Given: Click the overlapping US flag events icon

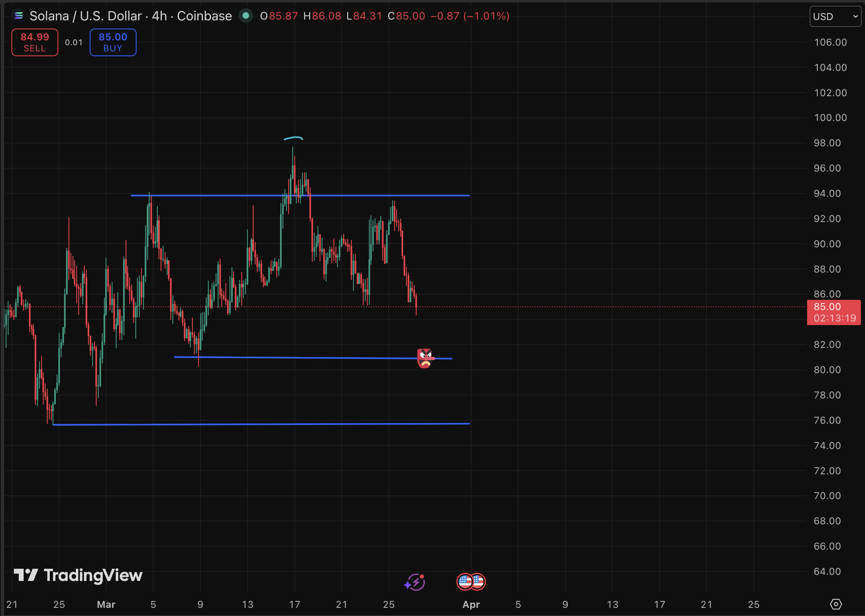Looking at the screenshot, I should pos(471,582).
